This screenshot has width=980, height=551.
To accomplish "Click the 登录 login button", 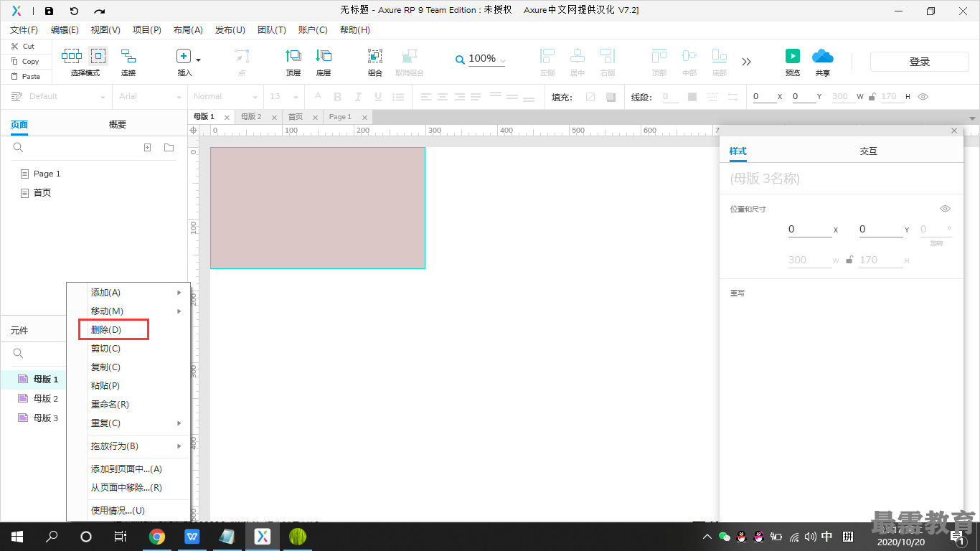I will (x=920, y=62).
